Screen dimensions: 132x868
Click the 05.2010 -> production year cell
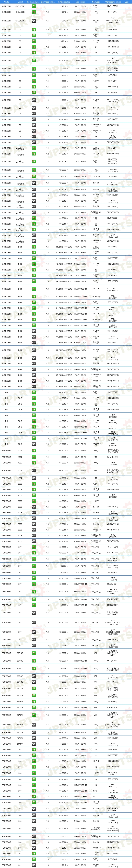pyautogui.click(x=64, y=196)
